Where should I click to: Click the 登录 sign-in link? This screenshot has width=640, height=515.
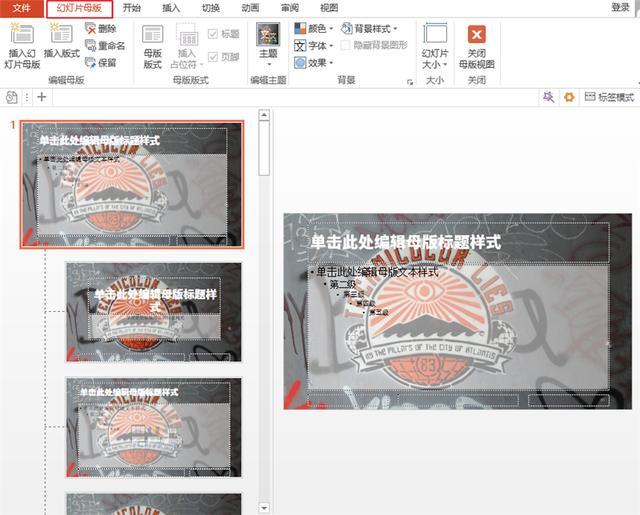click(620, 7)
